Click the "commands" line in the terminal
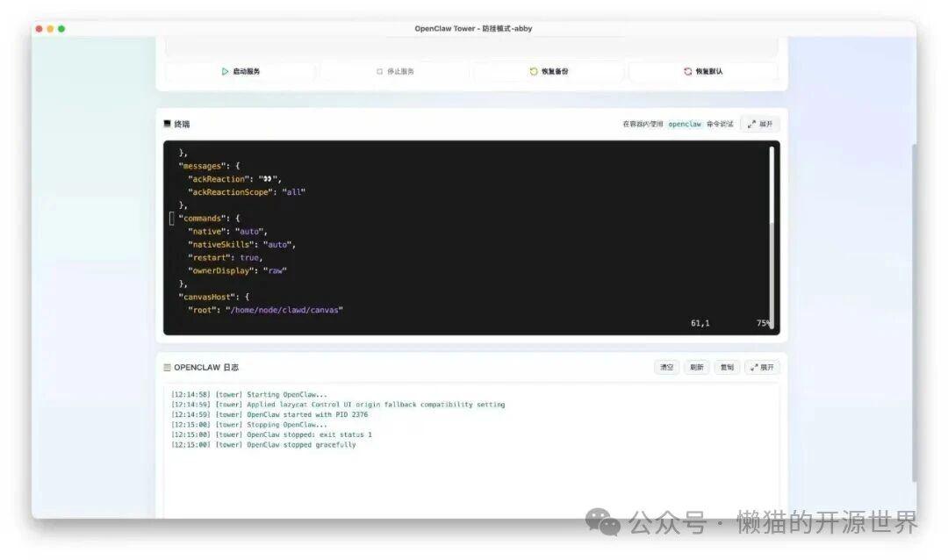948x560 pixels. click(209, 219)
